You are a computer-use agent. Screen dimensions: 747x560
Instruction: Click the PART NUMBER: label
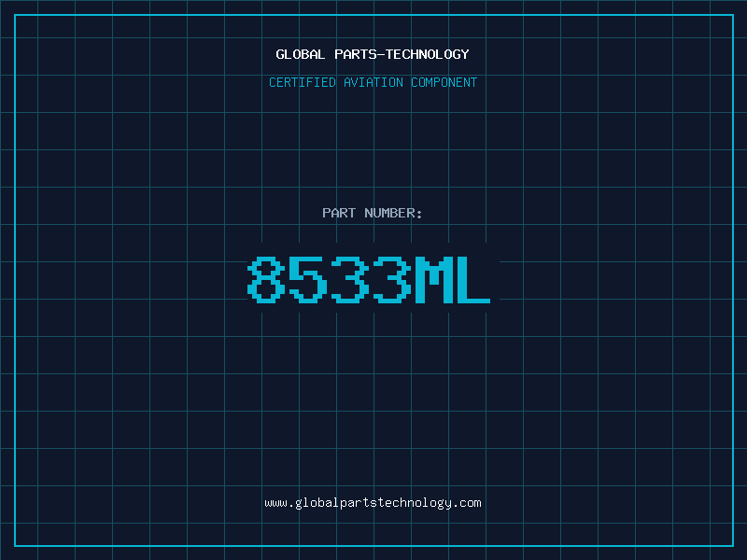click(x=373, y=213)
